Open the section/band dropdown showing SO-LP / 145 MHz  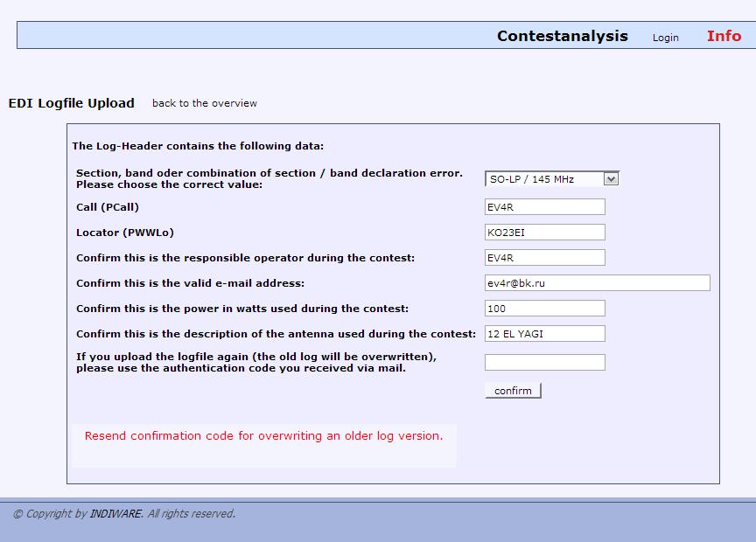point(551,179)
